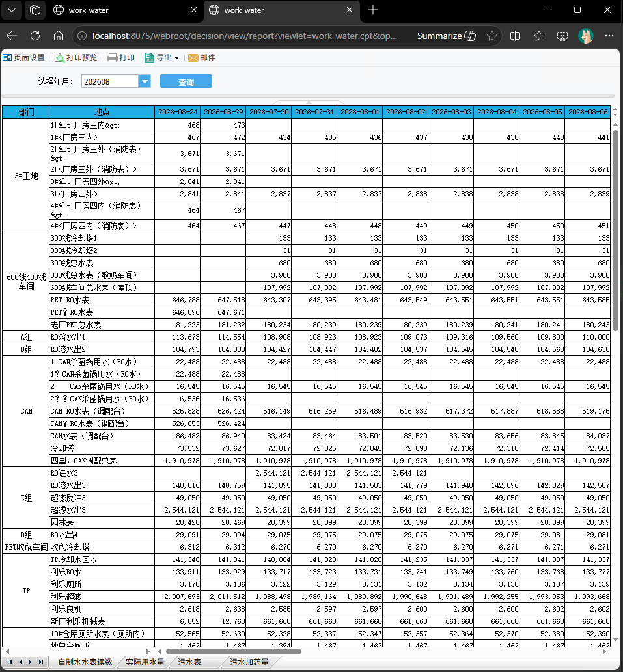Image resolution: width=623 pixels, height=672 pixels.
Task: Click the Summarize button in address bar
Action: point(447,36)
